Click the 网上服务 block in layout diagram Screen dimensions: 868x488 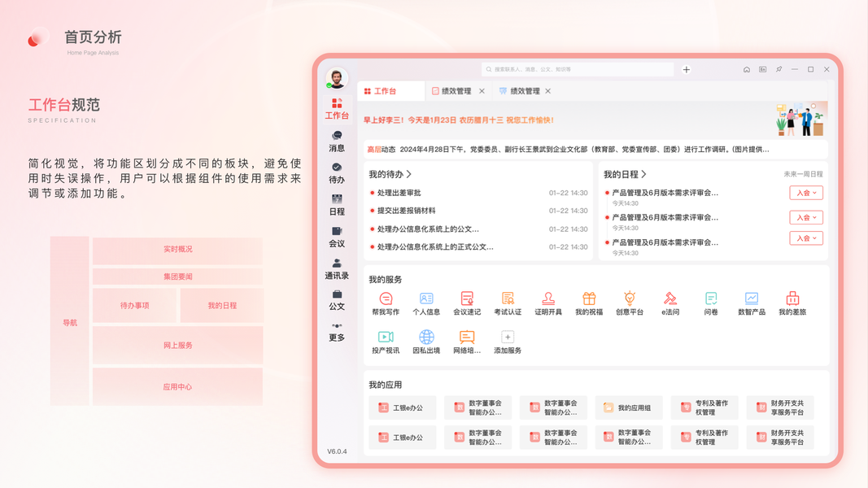click(x=177, y=345)
